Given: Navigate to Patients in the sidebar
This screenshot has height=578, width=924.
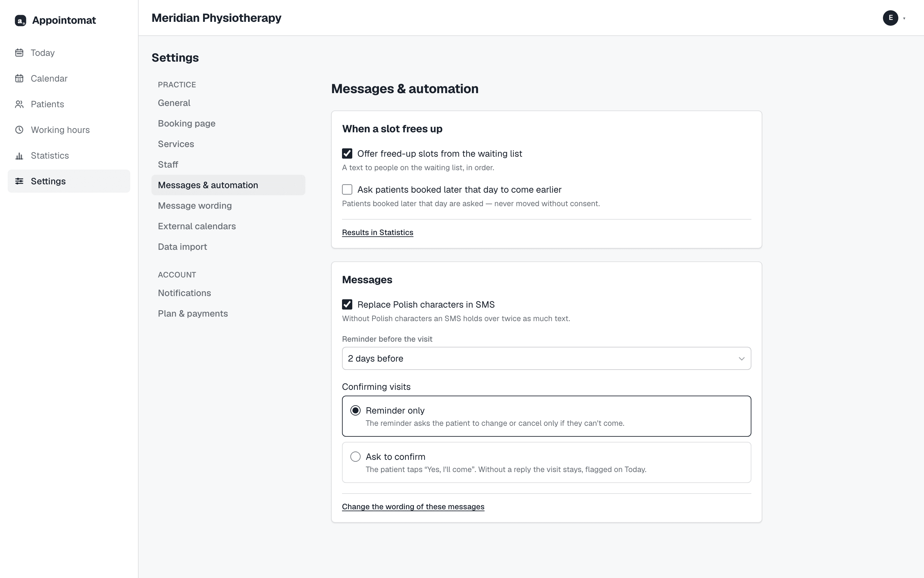Looking at the screenshot, I should coord(69,104).
